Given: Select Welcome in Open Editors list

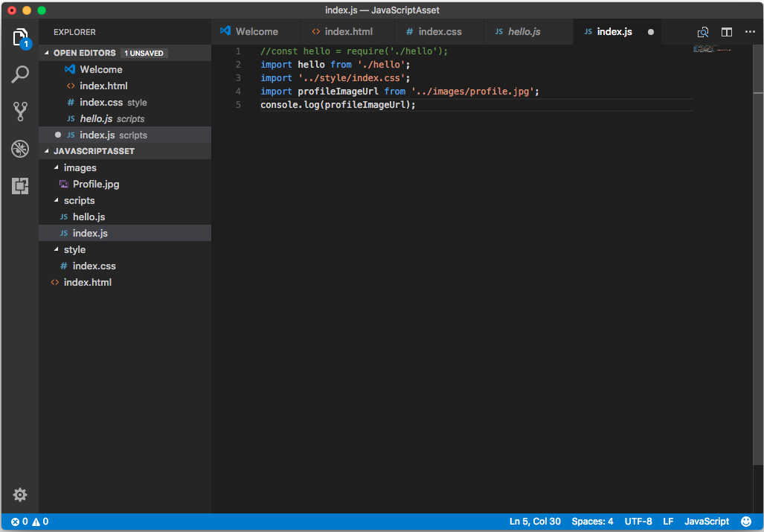Looking at the screenshot, I should pyautogui.click(x=125, y=70).
